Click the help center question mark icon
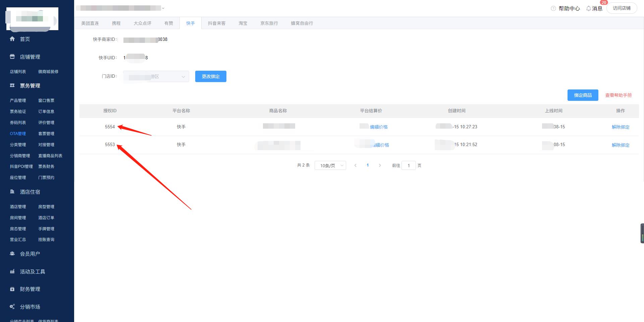 [x=553, y=8]
